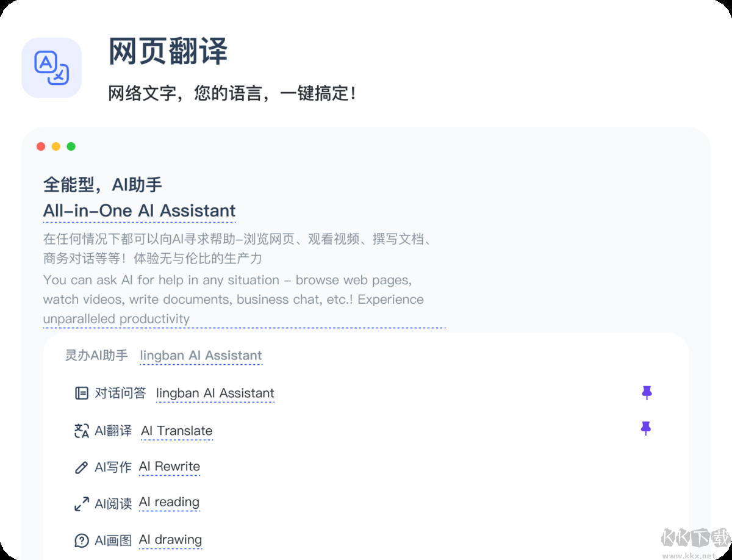Select the 对话问答 dialog box icon

tap(81, 393)
